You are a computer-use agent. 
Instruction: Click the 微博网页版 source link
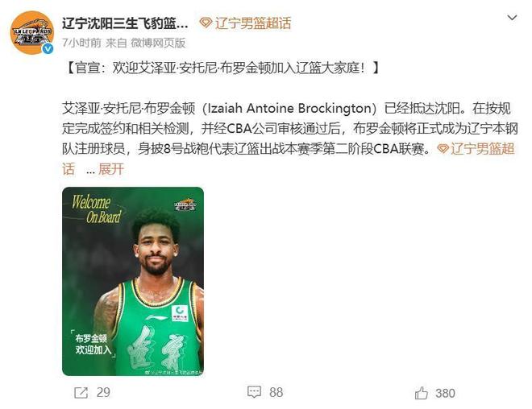pos(158,43)
